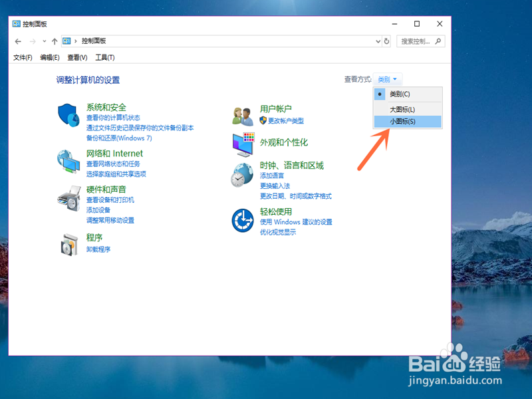Click 查看网络状态和任务 link
This screenshot has width=532, height=399.
(113, 164)
